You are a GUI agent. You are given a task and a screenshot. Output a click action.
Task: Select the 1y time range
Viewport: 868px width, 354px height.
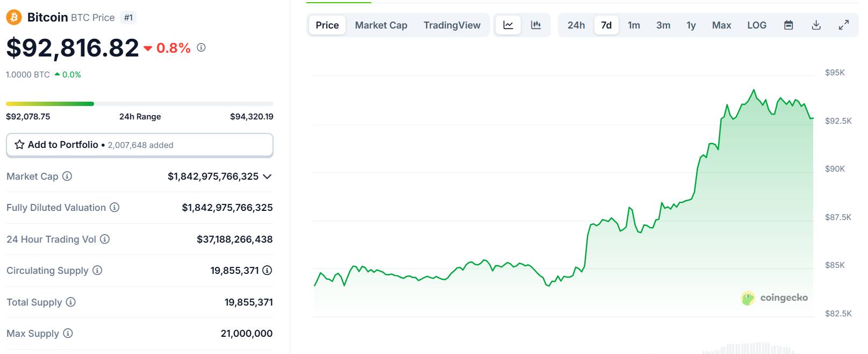click(x=691, y=25)
